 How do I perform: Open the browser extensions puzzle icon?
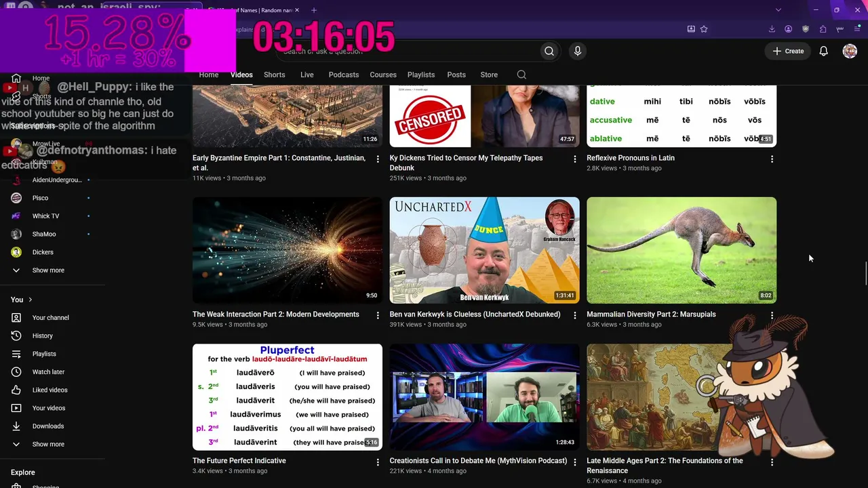pos(823,29)
